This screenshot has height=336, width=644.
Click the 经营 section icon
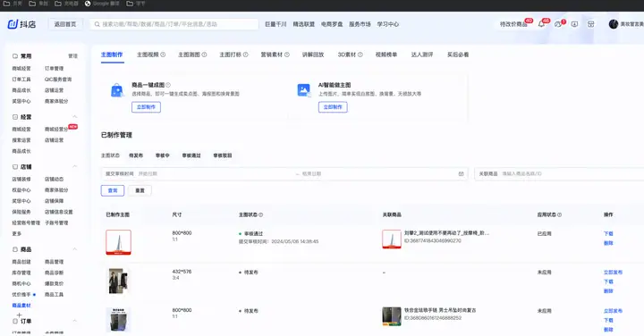(15, 117)
